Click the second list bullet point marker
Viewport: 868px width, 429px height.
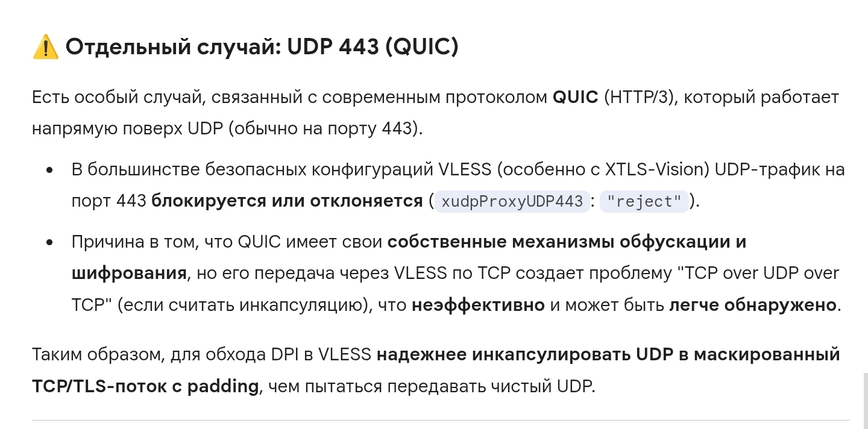tap(50, 242)
